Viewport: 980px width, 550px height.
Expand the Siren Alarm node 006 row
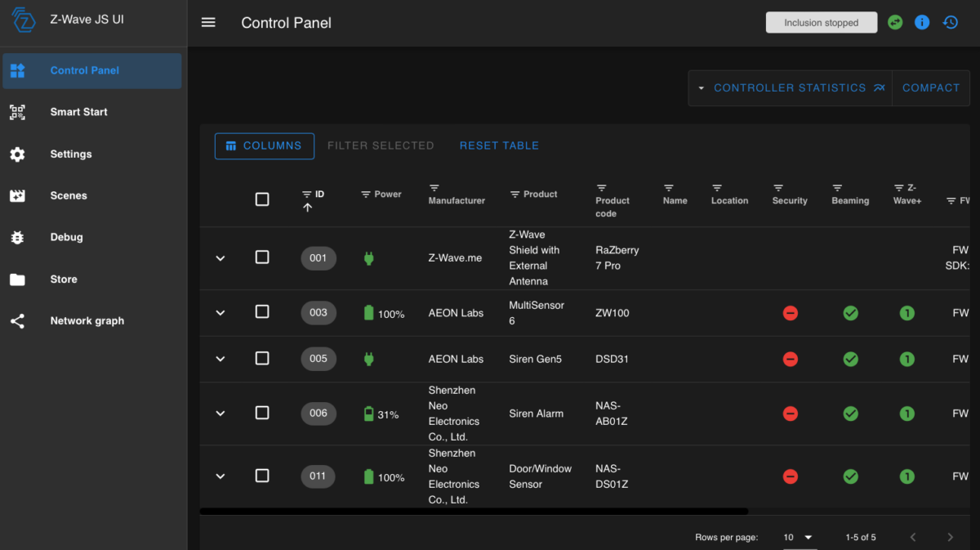click(220, 414)
